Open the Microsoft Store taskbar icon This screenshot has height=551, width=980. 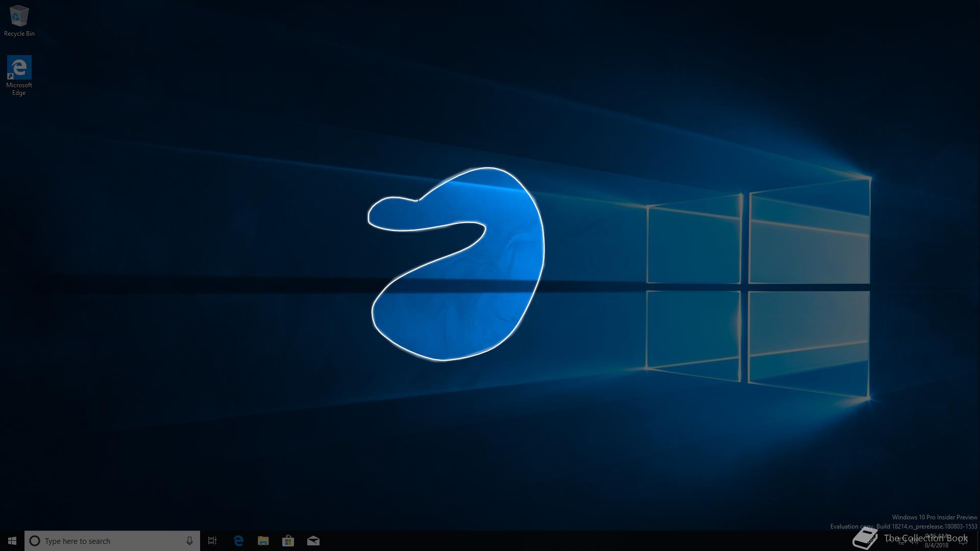pos(288,541)
